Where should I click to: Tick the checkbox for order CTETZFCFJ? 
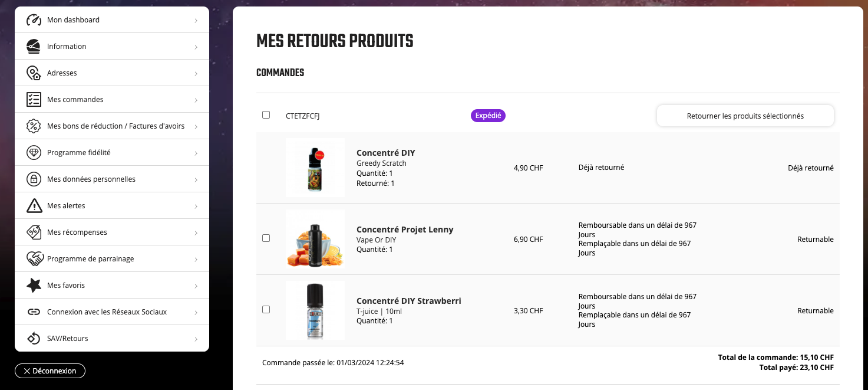coord(266,115)
